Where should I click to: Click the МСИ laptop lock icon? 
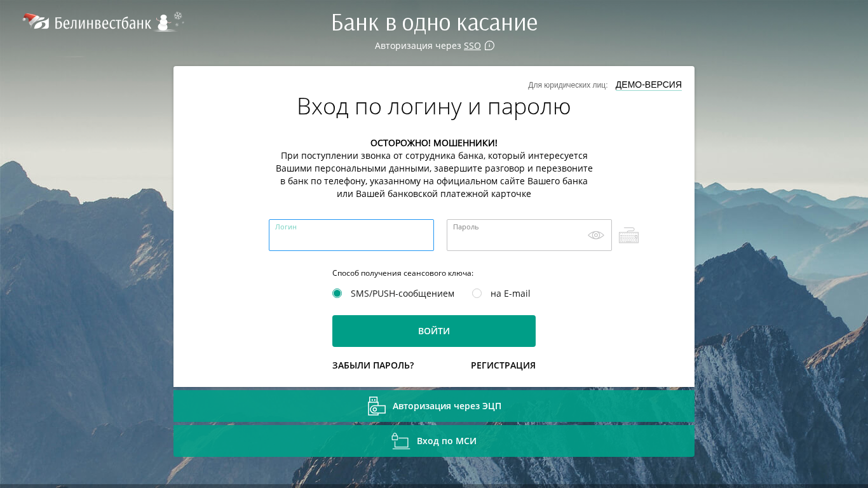click(x=400, y=441)
